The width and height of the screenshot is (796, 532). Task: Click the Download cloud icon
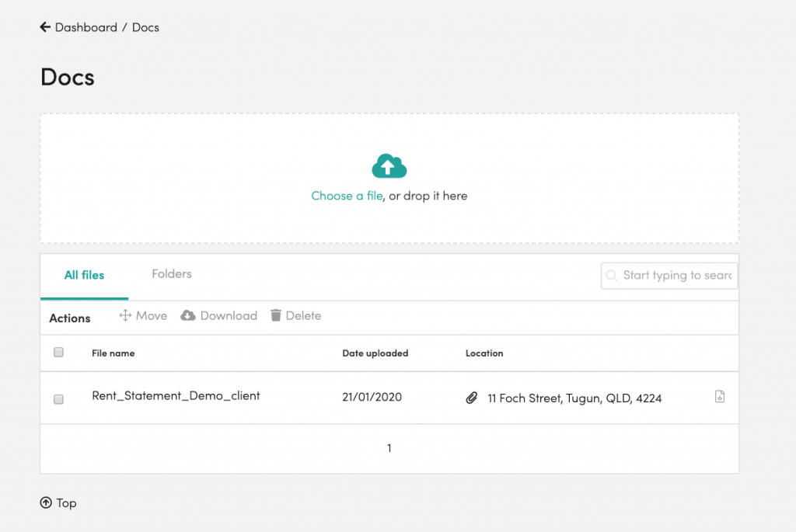pos(188,315)
